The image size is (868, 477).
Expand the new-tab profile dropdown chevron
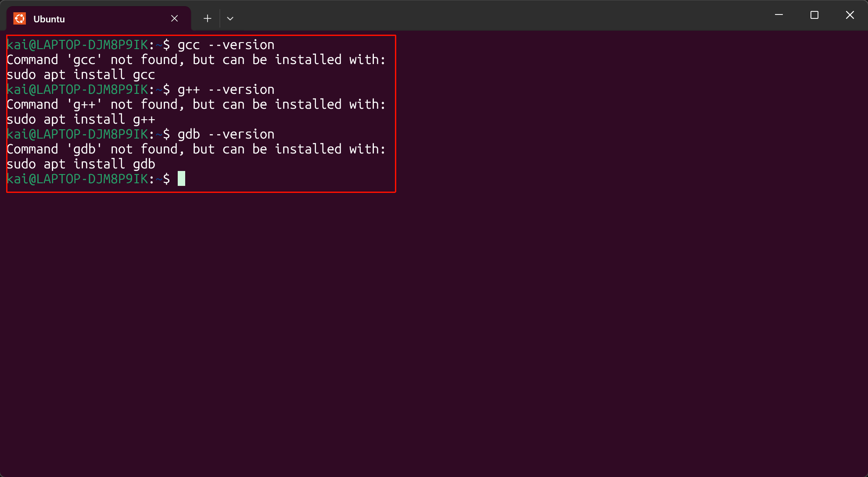pos(230,18)
